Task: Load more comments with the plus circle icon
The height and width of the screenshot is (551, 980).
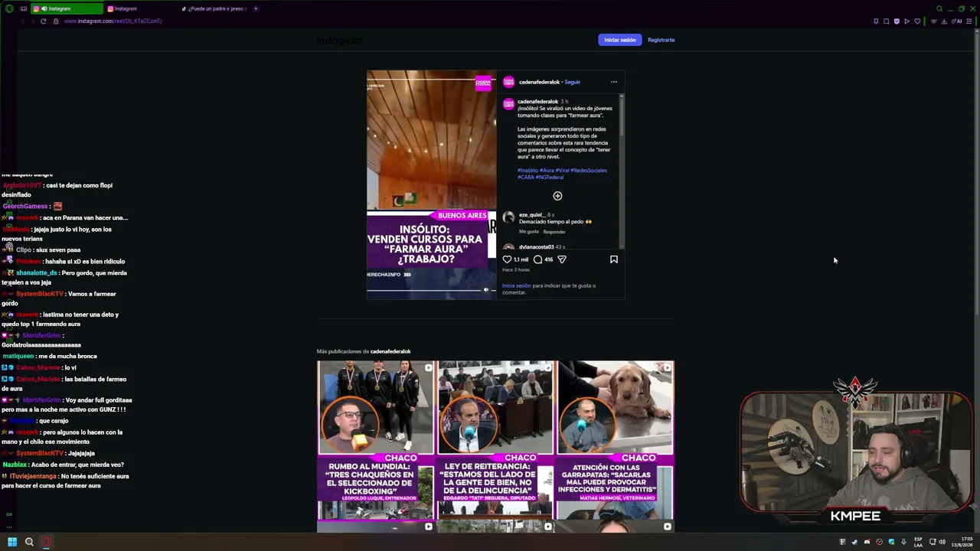Action: 557,196
